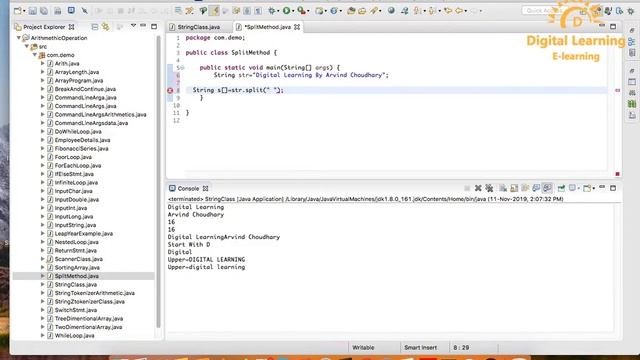
Task: Click the Pin Console icon
Action: coord(561,188)
